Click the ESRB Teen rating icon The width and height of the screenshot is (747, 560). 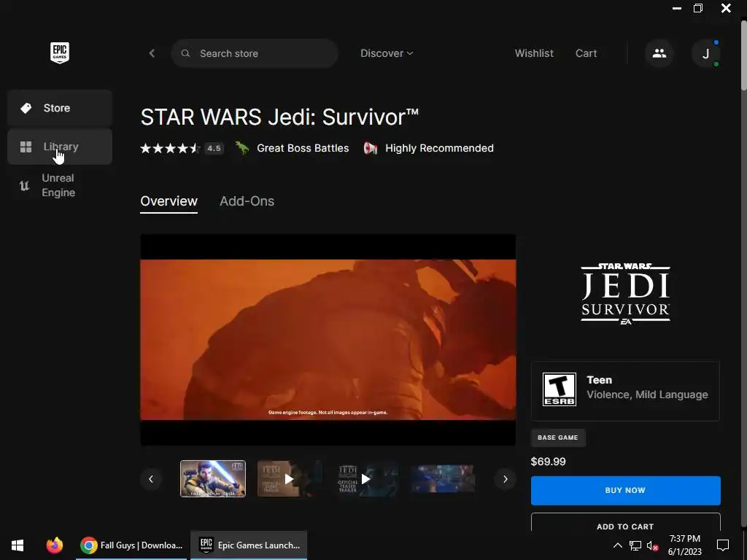[x=560, y=389]
